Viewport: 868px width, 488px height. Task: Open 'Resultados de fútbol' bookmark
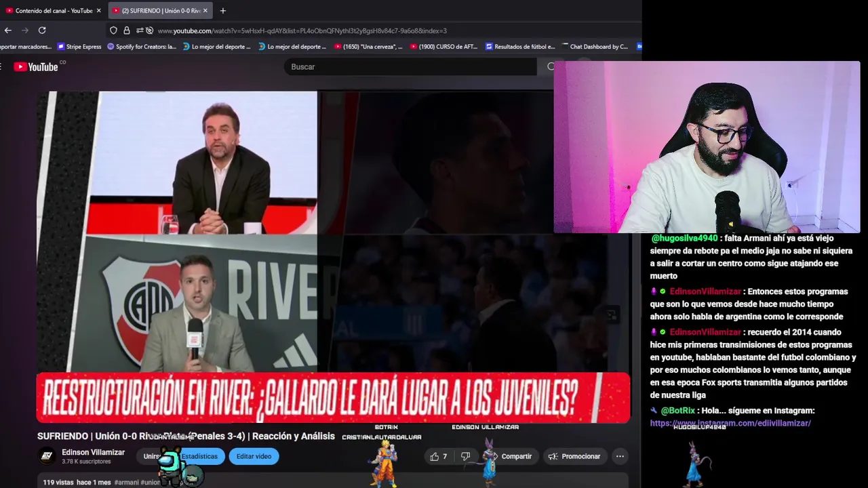click(x=520, y=47)
